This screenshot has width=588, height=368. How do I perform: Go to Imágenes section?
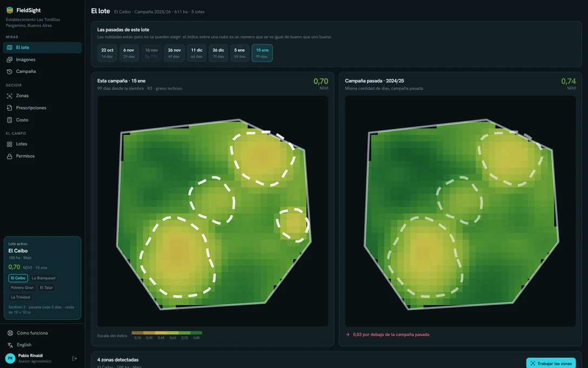click(42, 60)
